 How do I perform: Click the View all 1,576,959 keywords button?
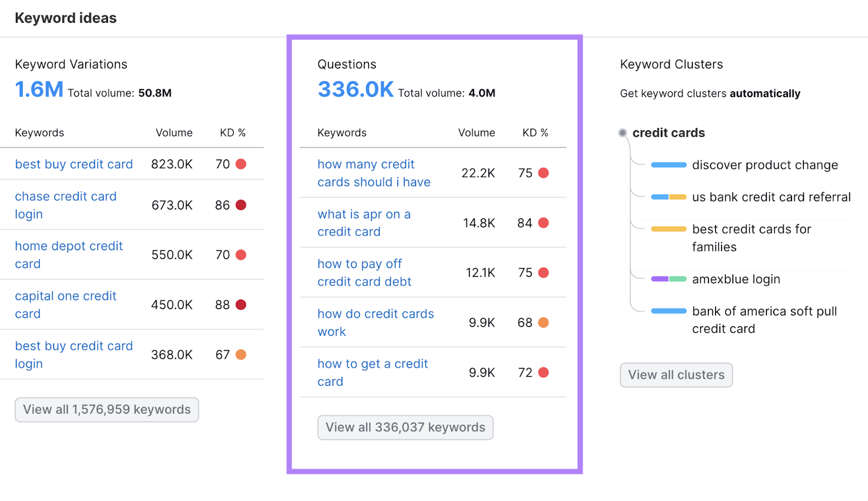coord(107,410)
